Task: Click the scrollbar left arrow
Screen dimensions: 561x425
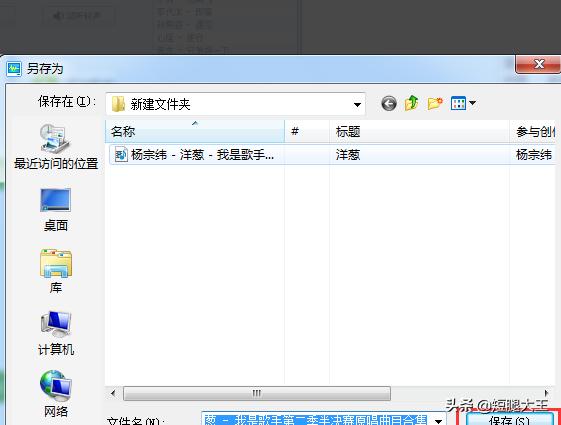Action: (113, 394)
